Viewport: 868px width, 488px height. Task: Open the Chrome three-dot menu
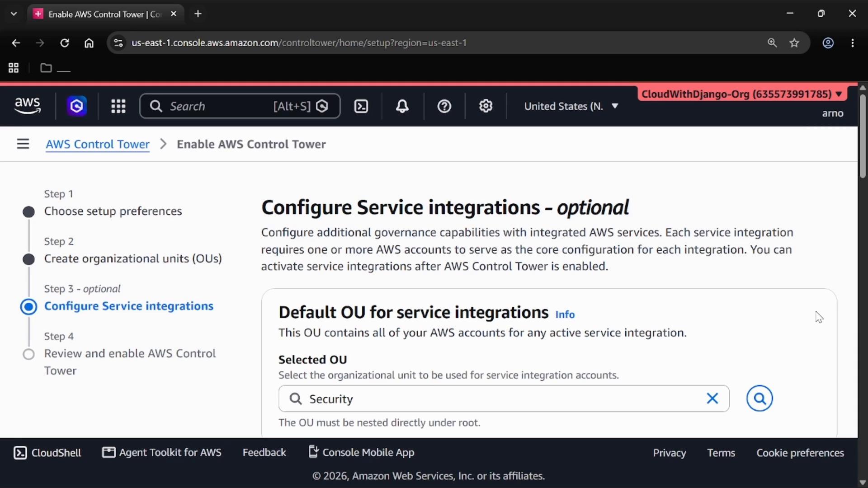click(x=853, y=43)
